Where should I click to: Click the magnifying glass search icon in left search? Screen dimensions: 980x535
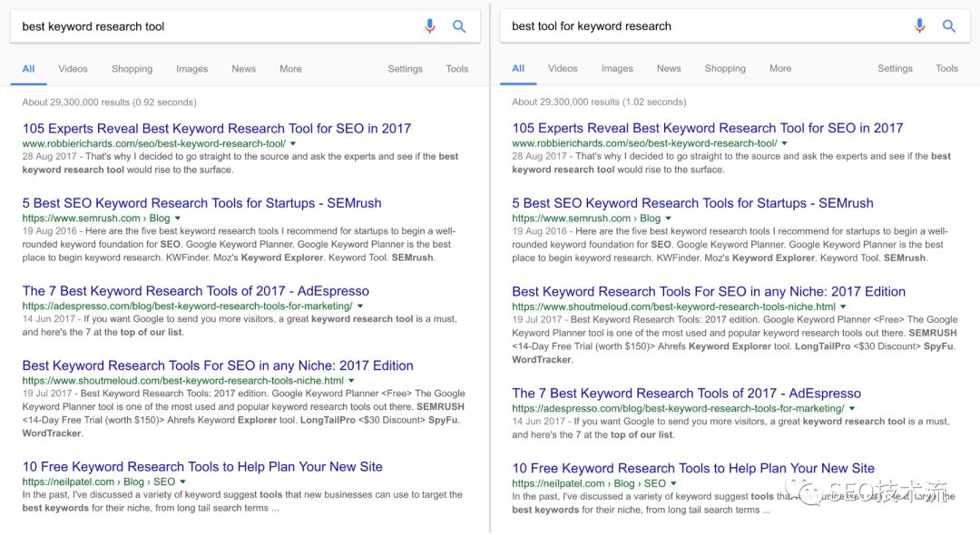(459, 26)
